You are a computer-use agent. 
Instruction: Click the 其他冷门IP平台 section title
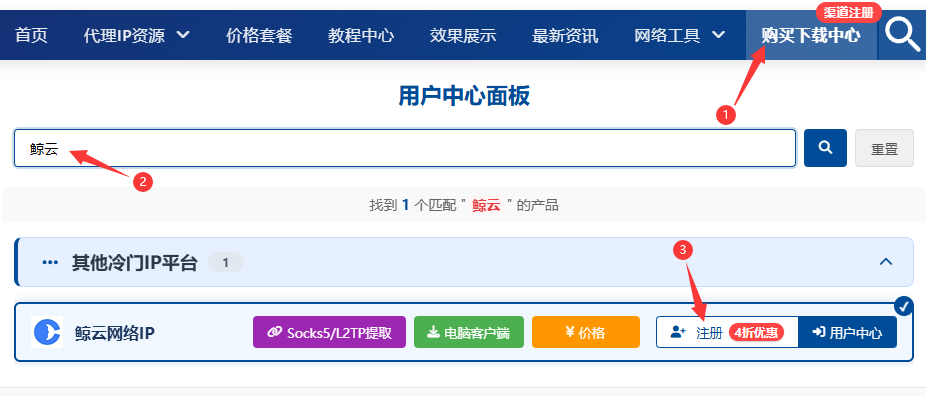[135, 262]
